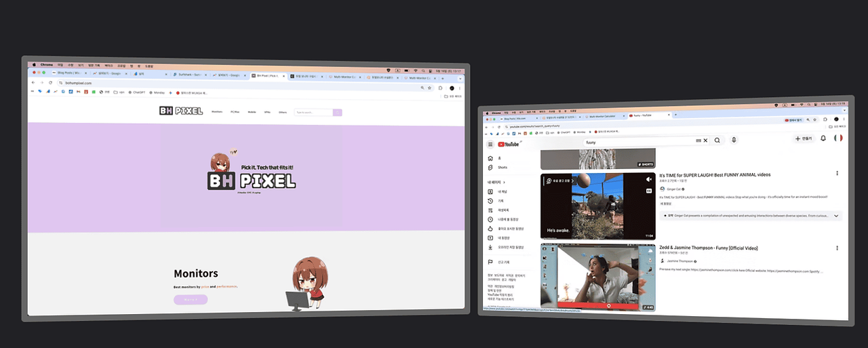The image size is (868, 348).
Task: Open more options for Zedd & Jasmine Thompson video
Action: click(x=837, y=248)
